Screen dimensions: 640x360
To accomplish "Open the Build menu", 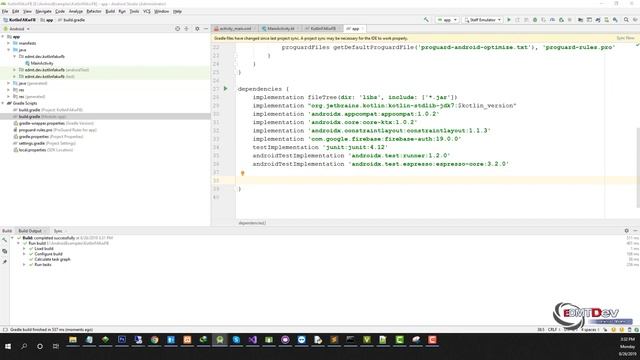I will 110,11.
